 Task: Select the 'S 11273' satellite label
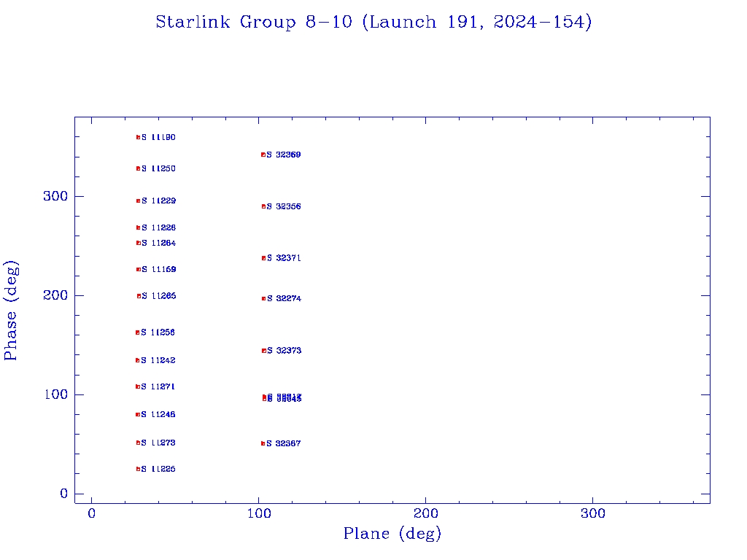(158, 443)
